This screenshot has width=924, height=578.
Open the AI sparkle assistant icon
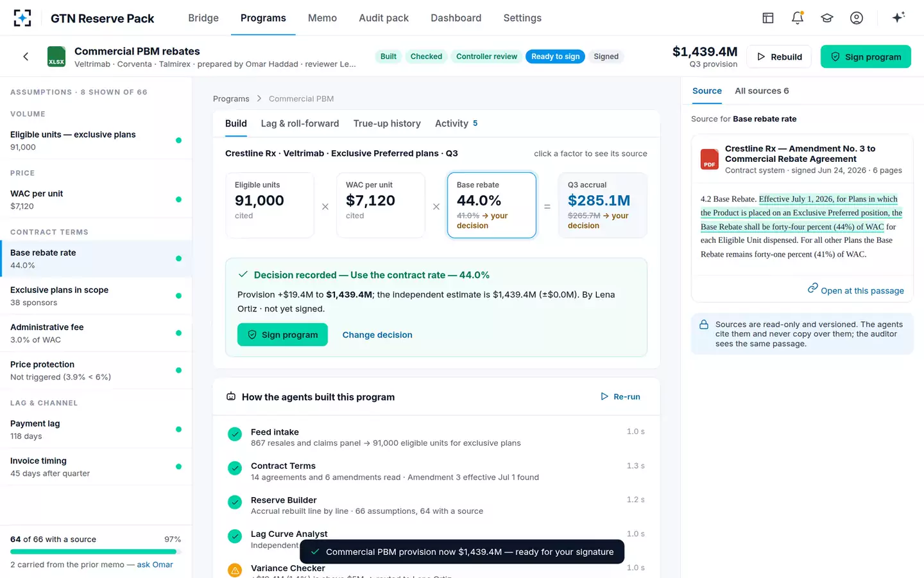click(x=898, y=17)
